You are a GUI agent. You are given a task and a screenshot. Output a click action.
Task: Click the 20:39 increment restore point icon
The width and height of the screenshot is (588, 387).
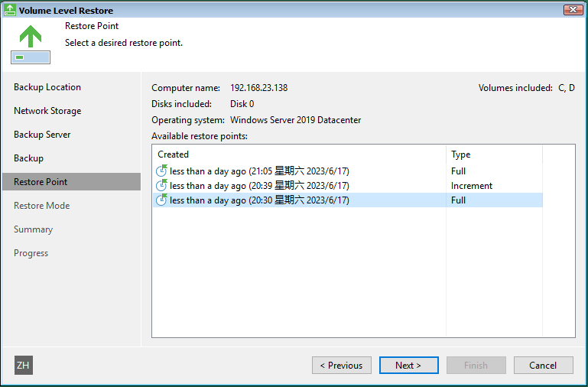click(161, 185)
